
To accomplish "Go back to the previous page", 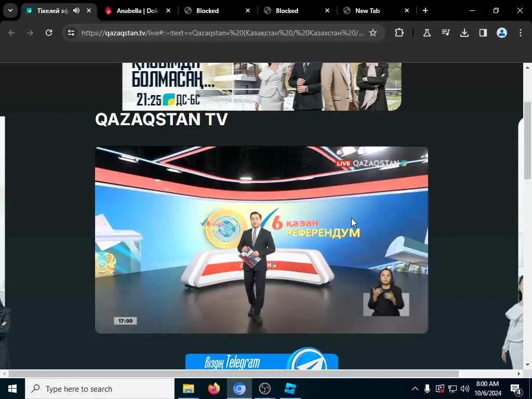I will click(11, 33).
